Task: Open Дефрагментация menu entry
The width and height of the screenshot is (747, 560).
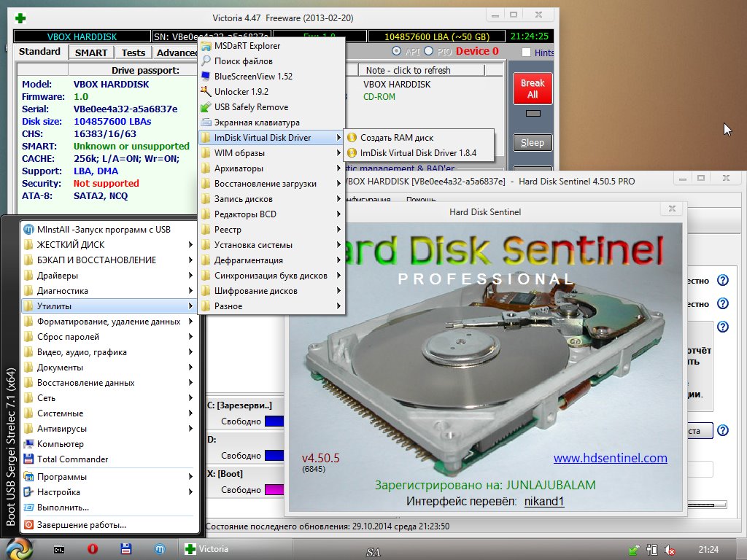Action: click(x=271, y=260)
